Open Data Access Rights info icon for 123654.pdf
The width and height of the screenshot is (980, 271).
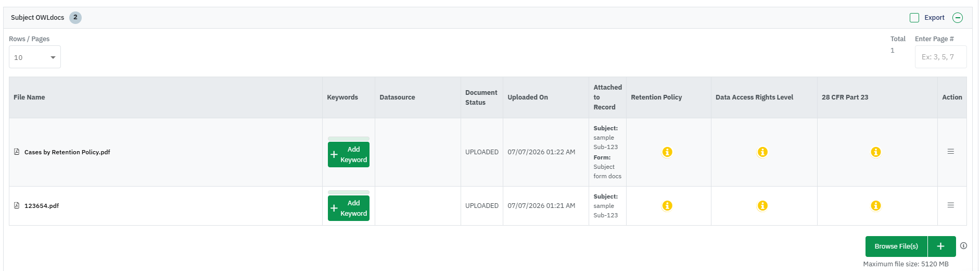pyautogui.click(x=762, y=206)
